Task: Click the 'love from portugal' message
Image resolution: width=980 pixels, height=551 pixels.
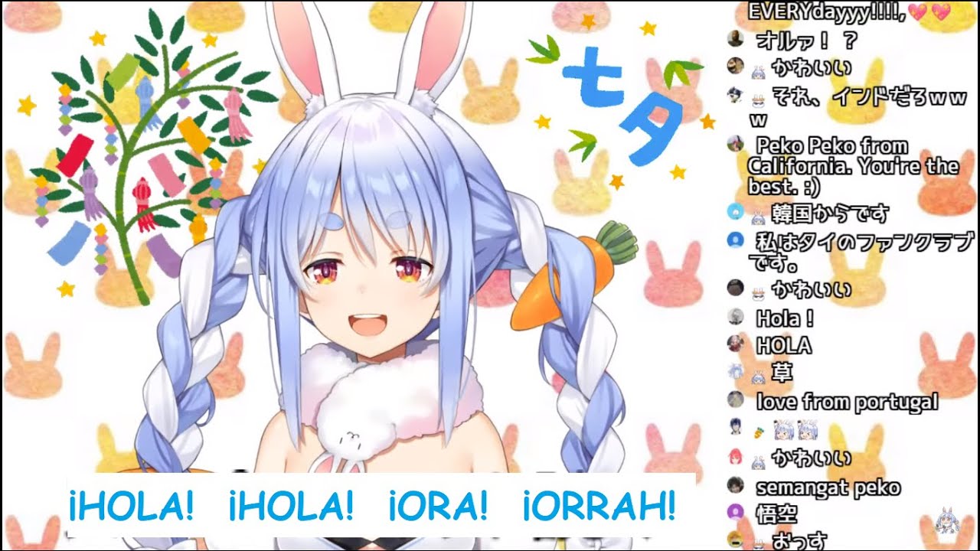Action: tap(846, 402)
